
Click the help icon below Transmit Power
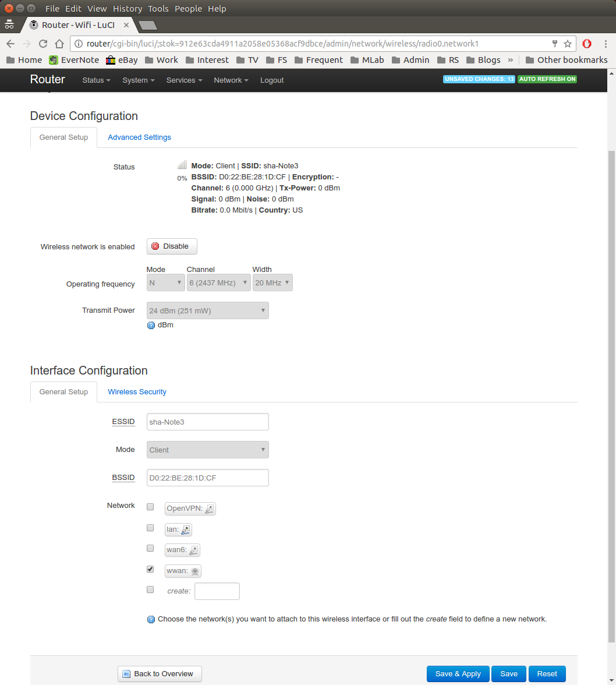coord(151,325)
